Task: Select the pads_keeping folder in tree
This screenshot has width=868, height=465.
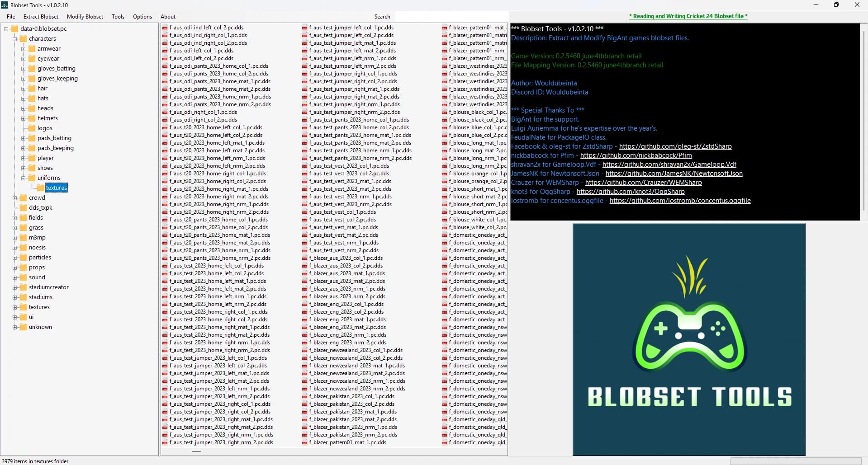Action: (56, 148)
